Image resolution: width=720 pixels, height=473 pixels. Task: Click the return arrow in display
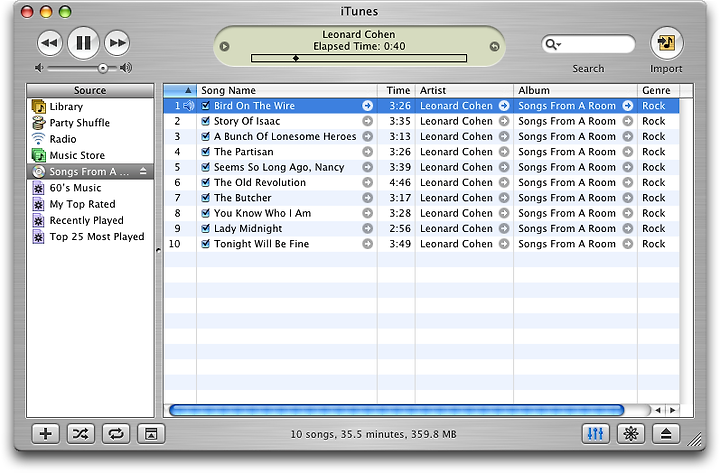pyautogui.click(x=494, y=46)
